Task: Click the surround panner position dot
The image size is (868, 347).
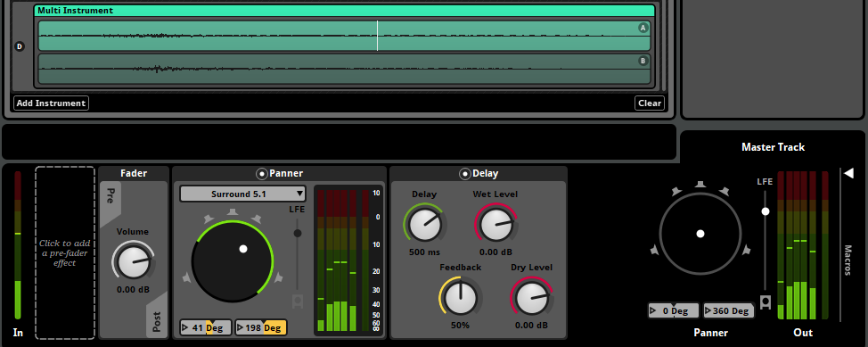Action: [x=243, y=249]
